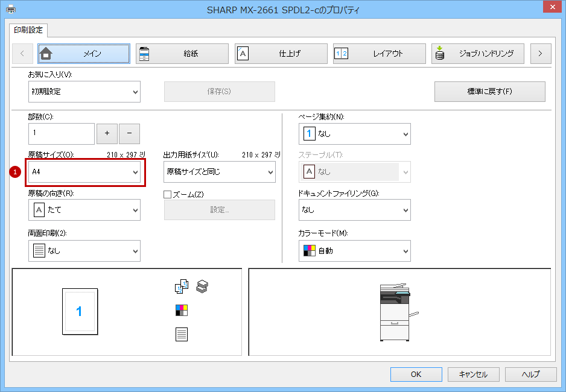Open the メイン tab
The height and width of the screenshot is (392, 566).
coord(84,54)
